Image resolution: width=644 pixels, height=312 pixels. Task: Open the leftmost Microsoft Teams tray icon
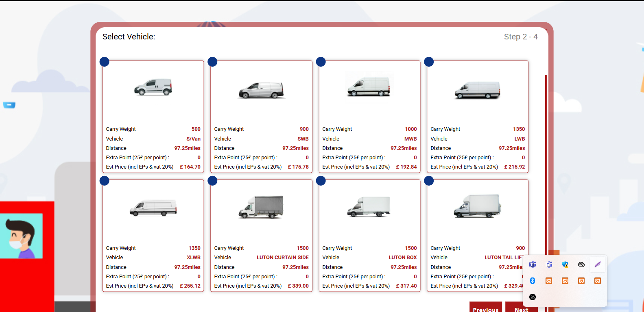point(533,264)
